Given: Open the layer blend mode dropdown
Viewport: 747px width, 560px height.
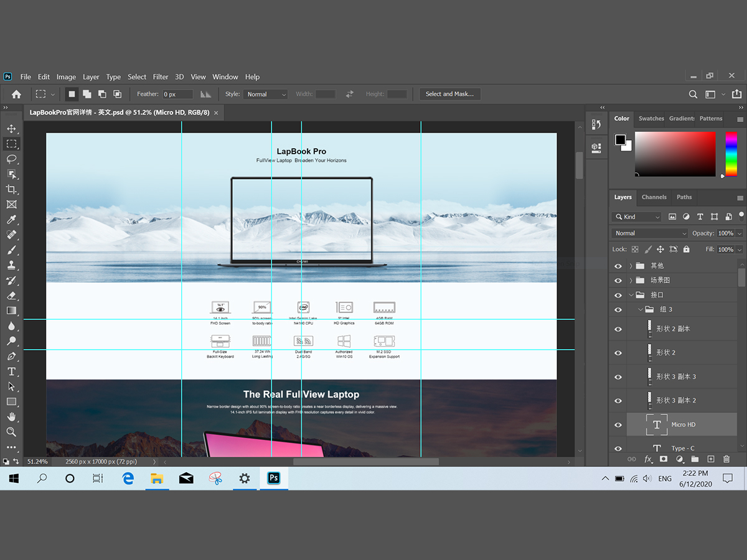Looking at the screenshot, I should (x=649, y=233).
